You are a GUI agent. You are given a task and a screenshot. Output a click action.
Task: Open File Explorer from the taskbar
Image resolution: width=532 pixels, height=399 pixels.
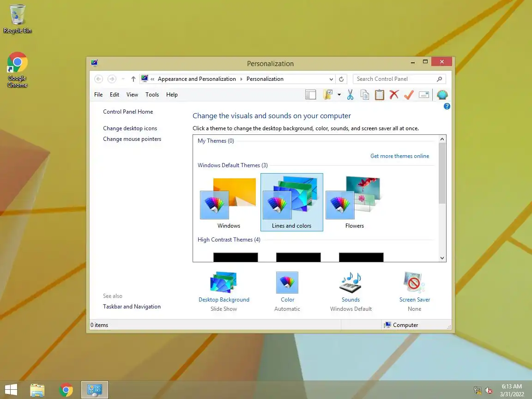[37, 390]
